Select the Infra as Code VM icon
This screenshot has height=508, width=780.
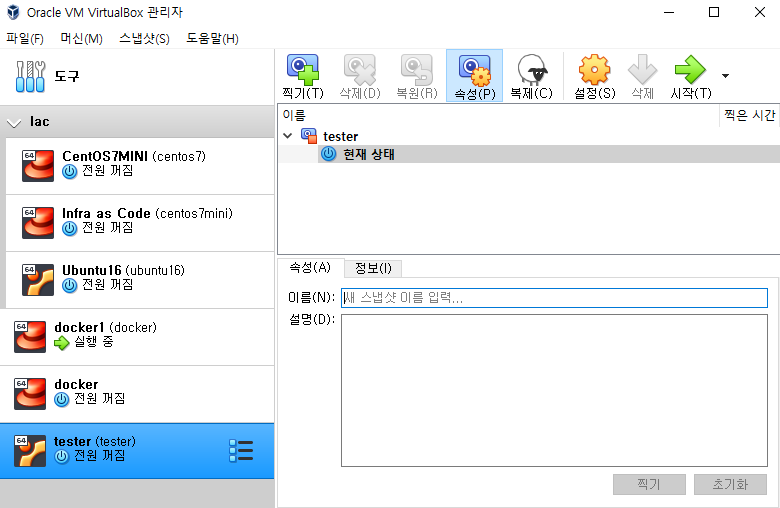(38, 222)
